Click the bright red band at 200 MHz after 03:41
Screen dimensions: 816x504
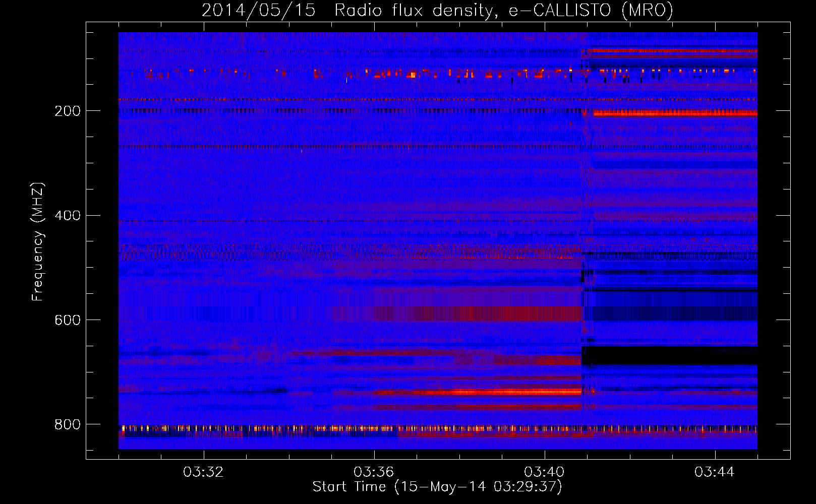pos(675,113)
